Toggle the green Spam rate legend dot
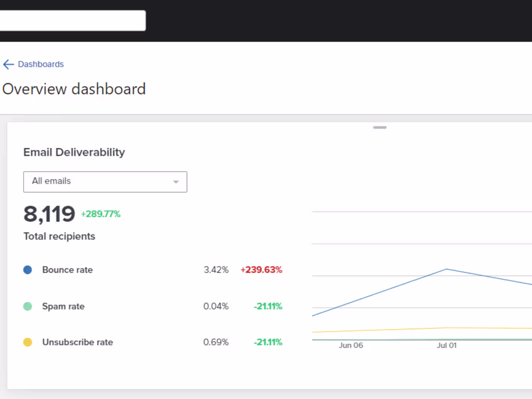This screenshot has width=532, height=399. (x=28, y=306)
